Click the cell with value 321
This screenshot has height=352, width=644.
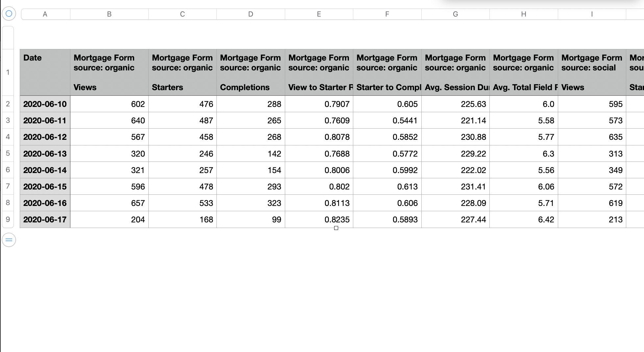pos(109,170)
